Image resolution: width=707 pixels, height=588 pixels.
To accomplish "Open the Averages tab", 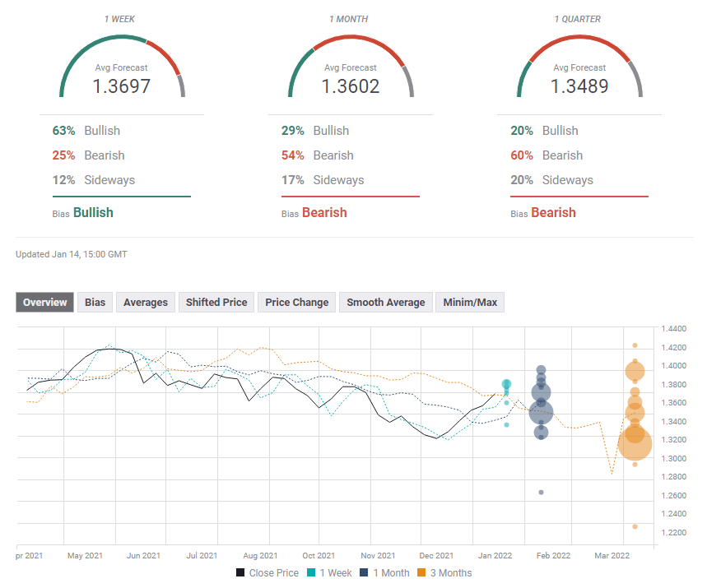I will click(146, 303).
